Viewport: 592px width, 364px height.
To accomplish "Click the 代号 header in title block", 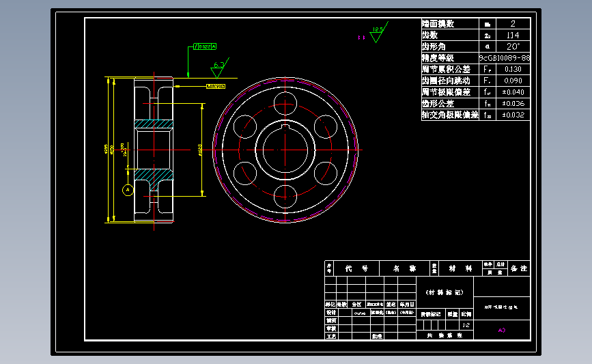I will (356, 268).
